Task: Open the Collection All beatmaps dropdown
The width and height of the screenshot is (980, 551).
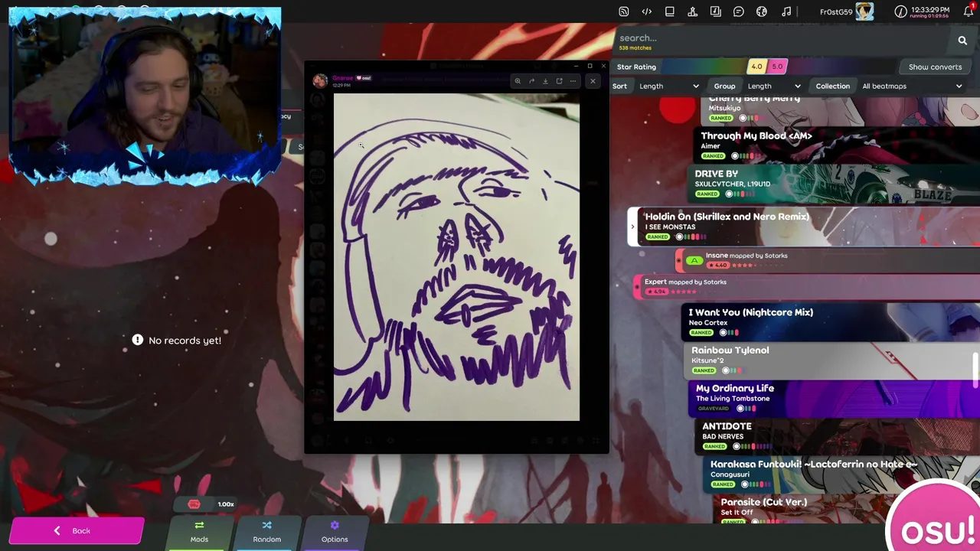Action: (x=911, y=86)
